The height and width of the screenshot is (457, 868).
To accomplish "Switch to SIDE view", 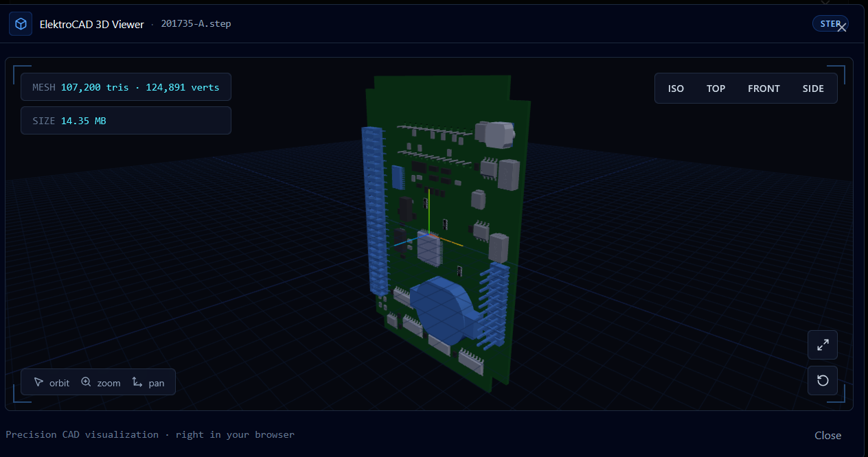I will click(813, 89).
